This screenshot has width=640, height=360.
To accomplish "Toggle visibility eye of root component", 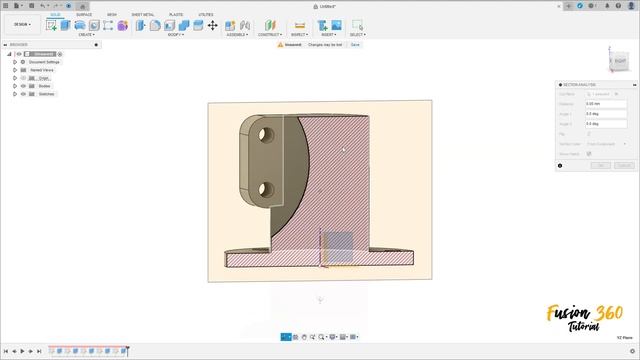I will pyautogui.click(x=19, y=54).
